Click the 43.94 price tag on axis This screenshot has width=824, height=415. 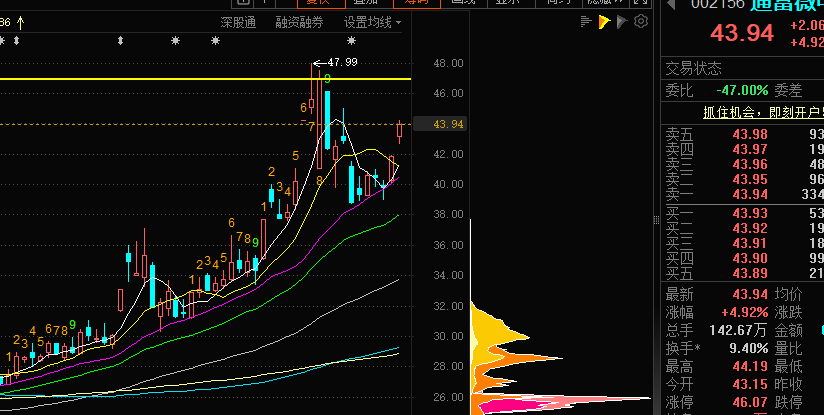coord(440,124)
